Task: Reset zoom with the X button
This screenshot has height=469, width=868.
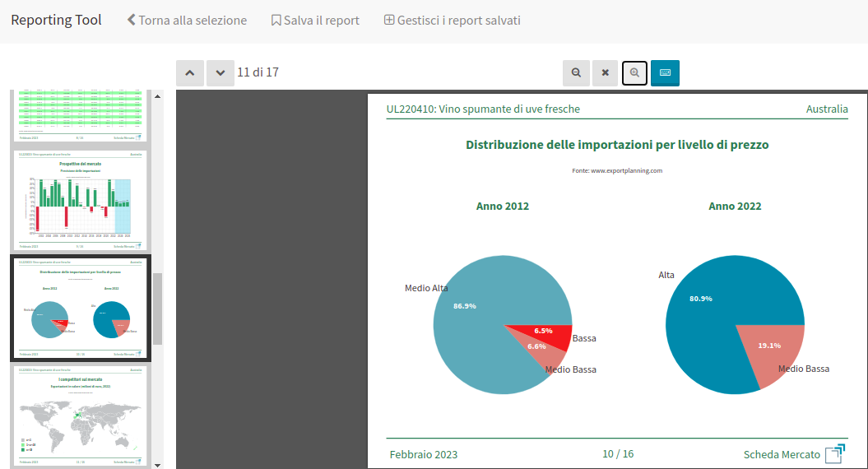Action: coord(605,72)
